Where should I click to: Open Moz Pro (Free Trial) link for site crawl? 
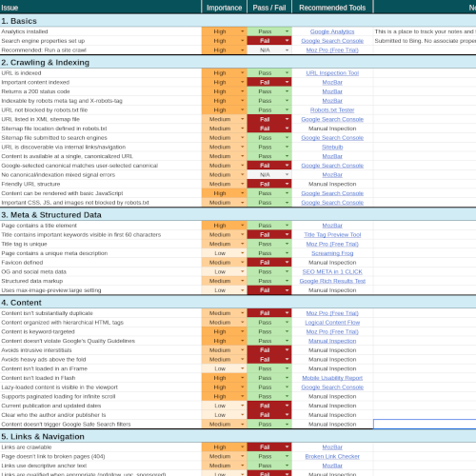point(332,50)
